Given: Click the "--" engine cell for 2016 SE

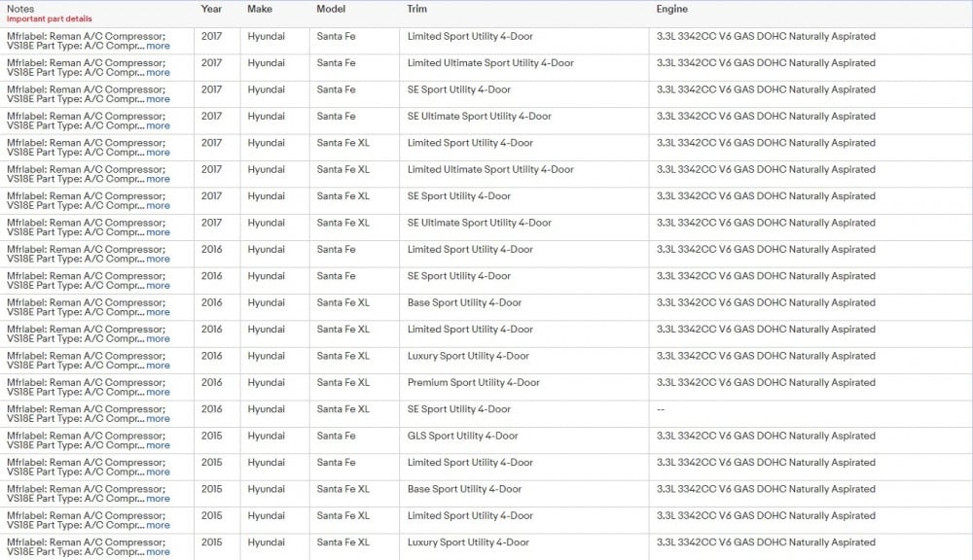Looking at the screenshot, I should pyautogui.click(x=661, y=409).
